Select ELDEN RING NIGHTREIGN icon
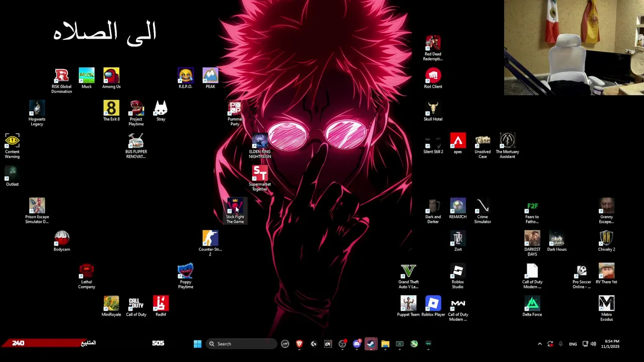Image resolution: width=644 pixels, height=362 pixels. coord(260,146)
